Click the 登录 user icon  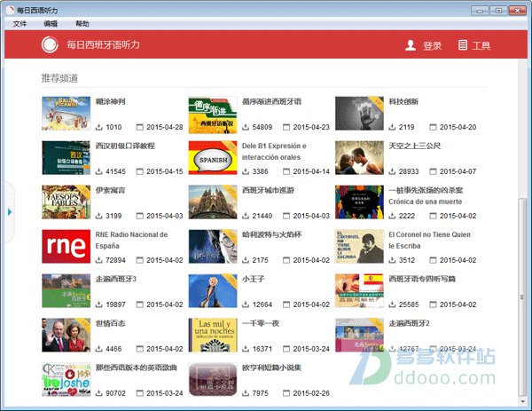click(x=411, y=45)
